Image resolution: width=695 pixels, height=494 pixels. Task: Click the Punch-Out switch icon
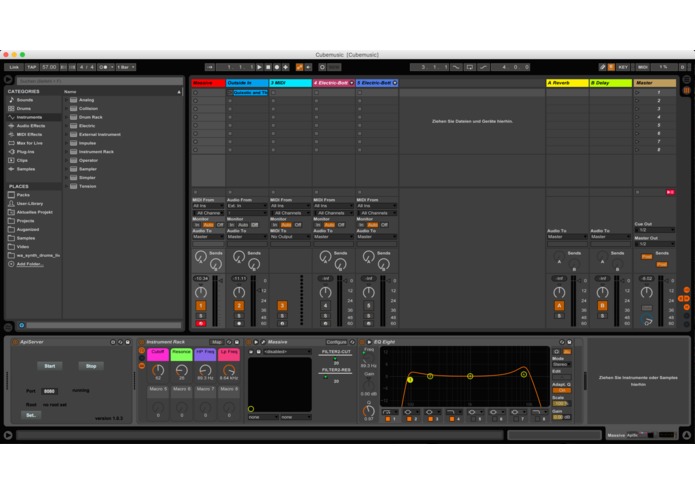[484, 67]
